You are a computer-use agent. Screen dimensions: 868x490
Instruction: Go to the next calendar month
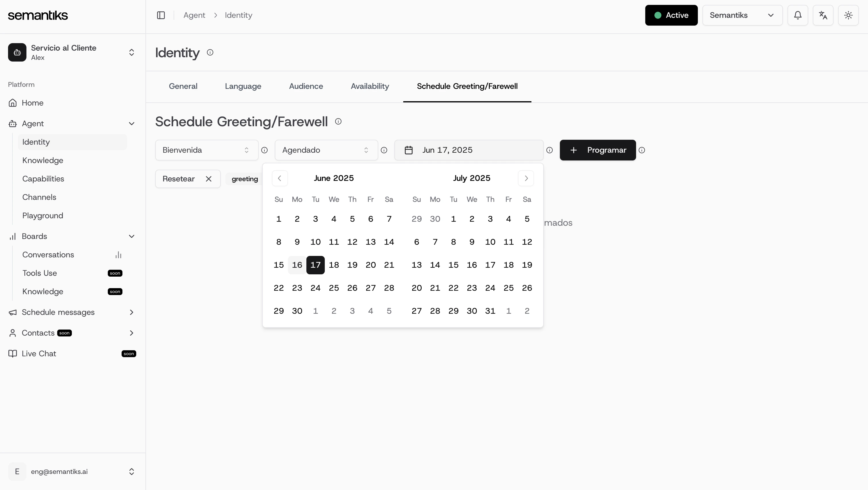coord(526,178)
